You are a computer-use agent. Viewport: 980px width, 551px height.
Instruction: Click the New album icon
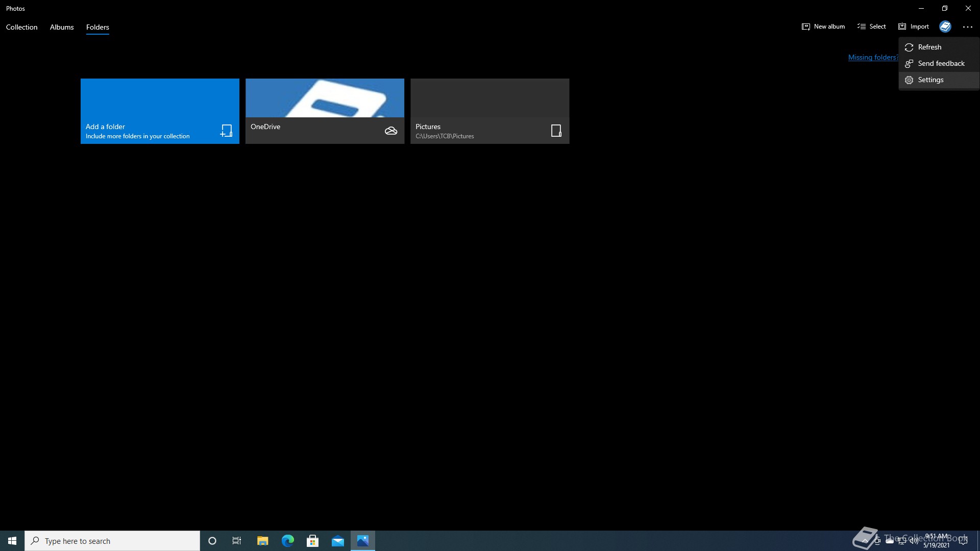point(805,27)
